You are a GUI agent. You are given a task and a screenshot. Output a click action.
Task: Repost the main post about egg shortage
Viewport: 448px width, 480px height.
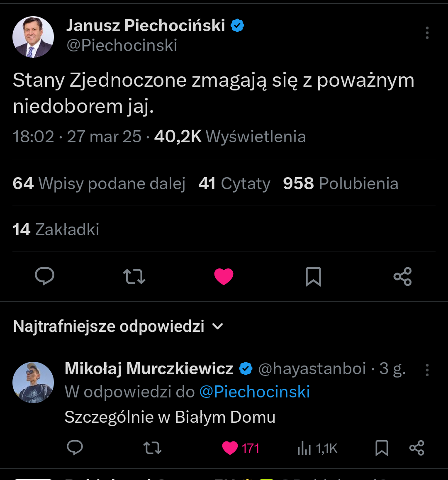tap(134, 276)
